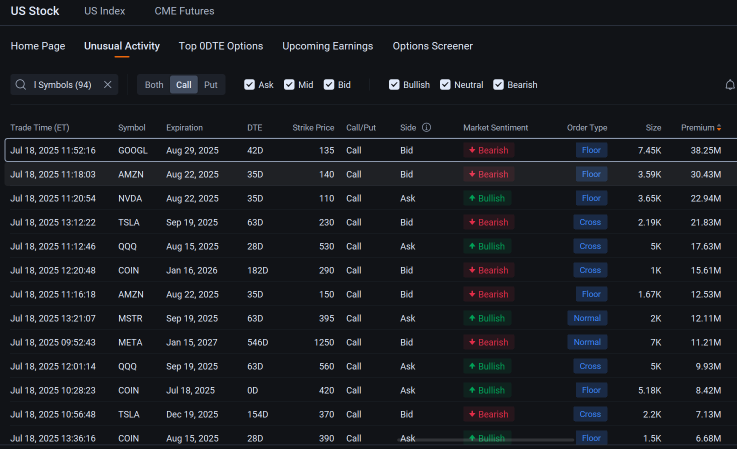
Task: Select the Call option filter
Action: click(184, 85)
